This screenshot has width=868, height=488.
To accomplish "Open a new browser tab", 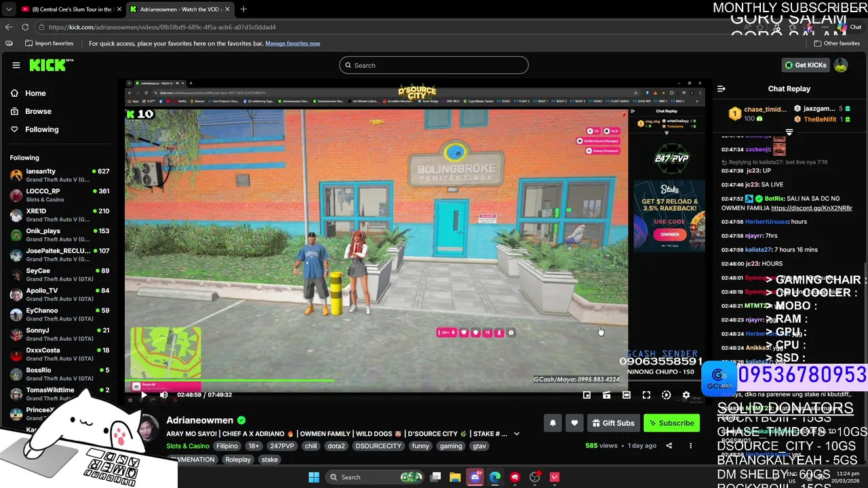I will pos(243,9).
